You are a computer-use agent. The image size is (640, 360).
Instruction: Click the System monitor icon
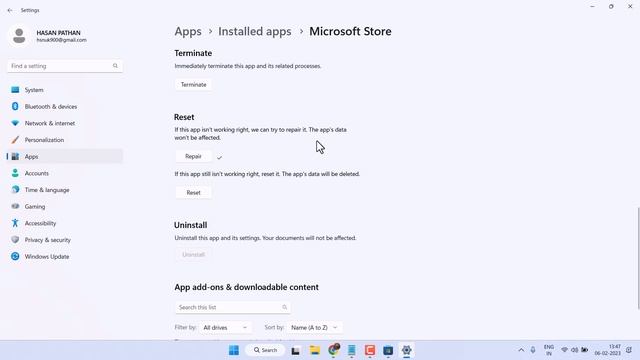[15, 90]
